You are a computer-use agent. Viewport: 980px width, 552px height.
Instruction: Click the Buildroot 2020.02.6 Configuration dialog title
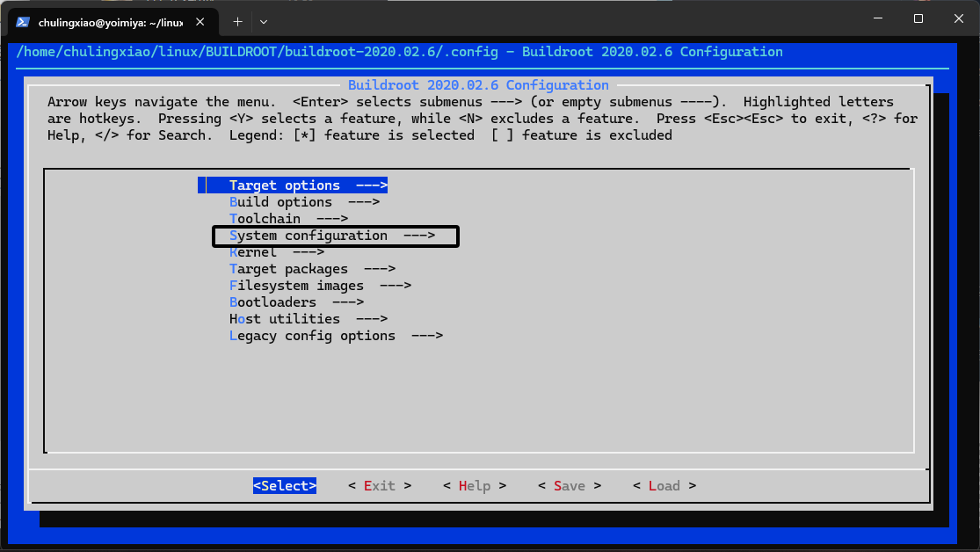pos(478,85)
